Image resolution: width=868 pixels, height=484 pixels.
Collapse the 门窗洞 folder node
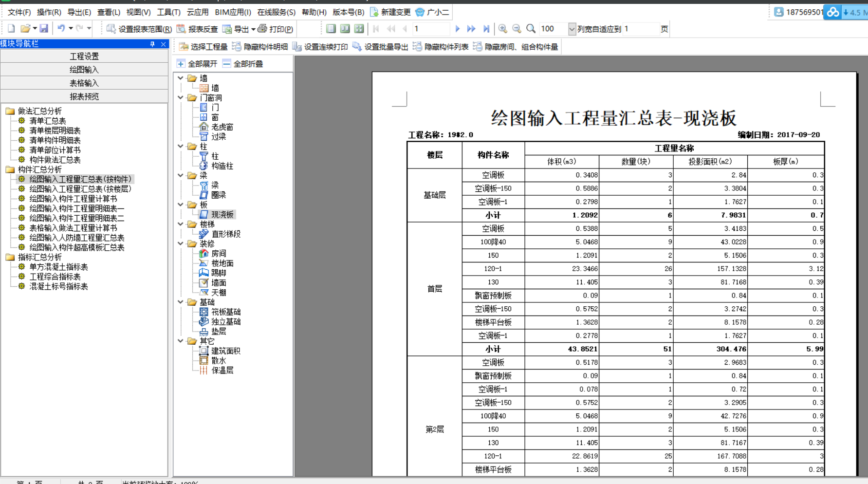[181, 97]
